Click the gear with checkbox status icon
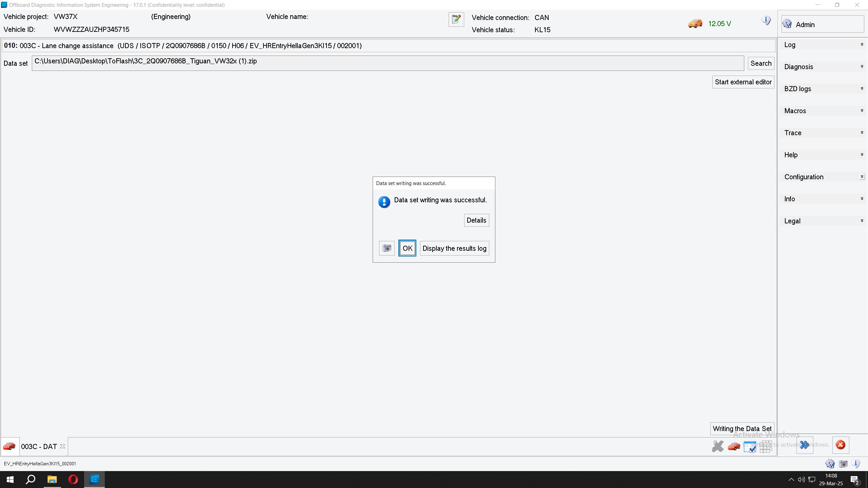Screen dimensions: 868x488 tap(830, 464)
